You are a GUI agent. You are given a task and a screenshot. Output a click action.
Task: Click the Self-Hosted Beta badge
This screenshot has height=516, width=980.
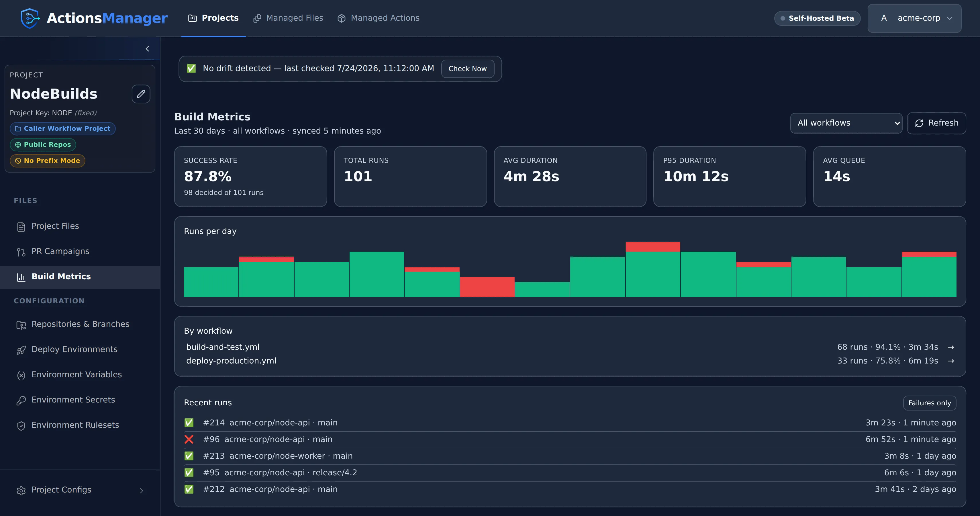coord(817,18)
